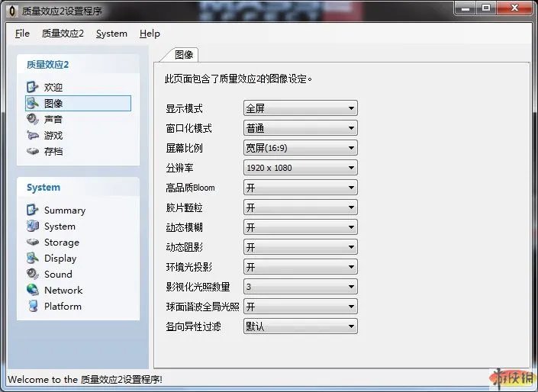Click the System computer icon in the sidebar
This screenshot has width=538, height=392.
(x=33, y=226)
